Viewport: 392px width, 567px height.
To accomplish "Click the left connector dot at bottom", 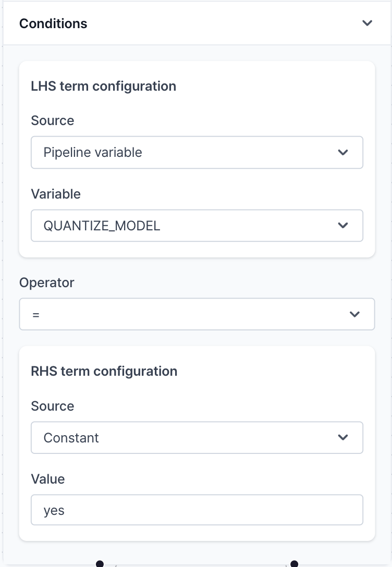I will 100,564.
